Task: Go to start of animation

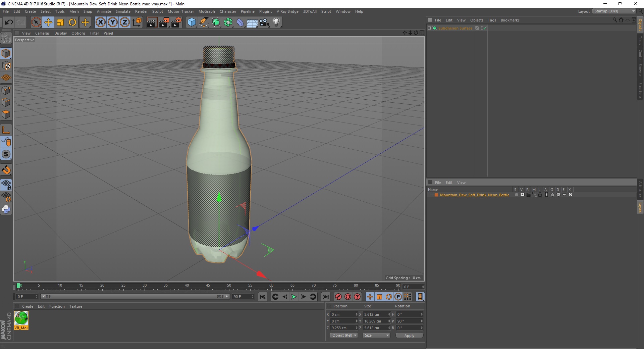Action: [x=263, y=297]
